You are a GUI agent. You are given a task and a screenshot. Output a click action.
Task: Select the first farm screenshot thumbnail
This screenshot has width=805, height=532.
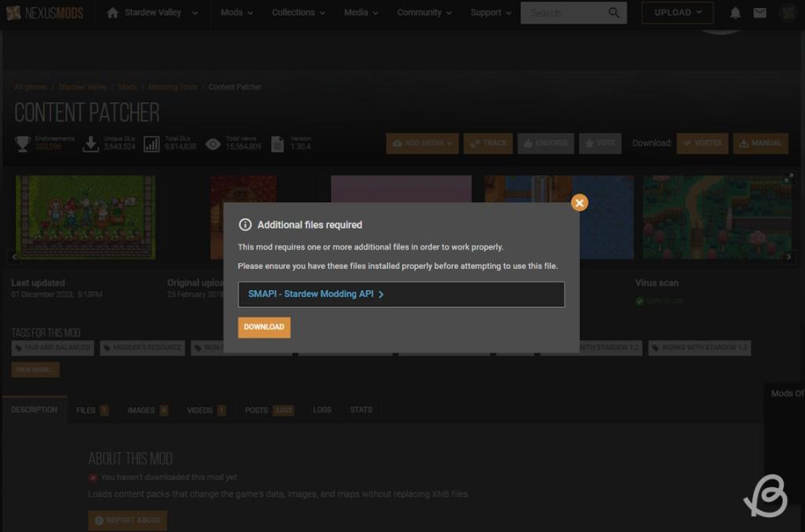(x=86, y=217)
